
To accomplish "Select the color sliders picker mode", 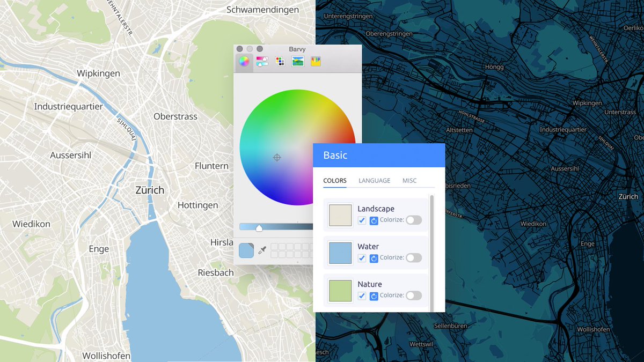I will coord(262,61).
